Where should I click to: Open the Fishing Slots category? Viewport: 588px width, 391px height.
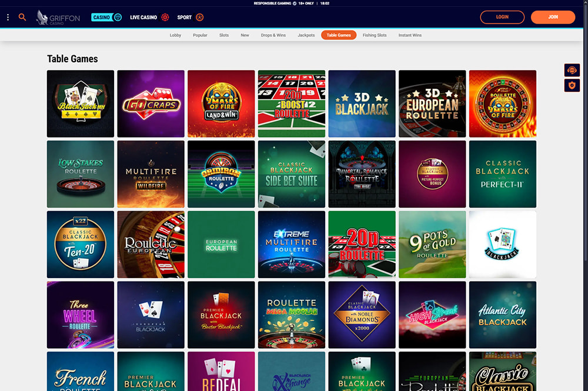coord(375,35)
